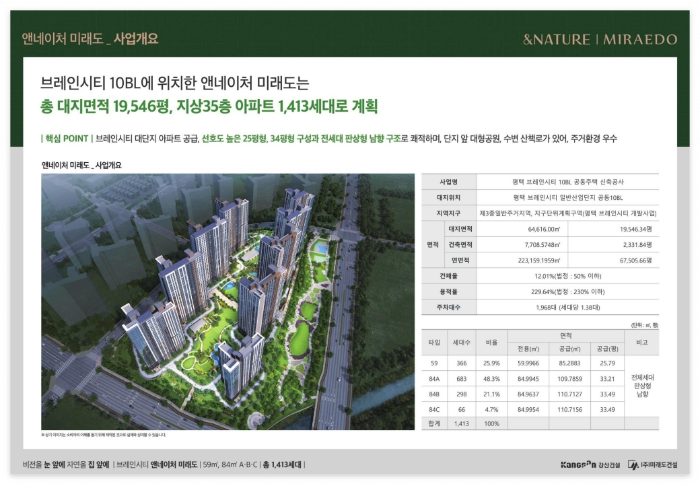Image resolution: width=700 pixels, height=484 pixels.
Task: Click the '용적률' row label
Action: [x=449, y=292]
